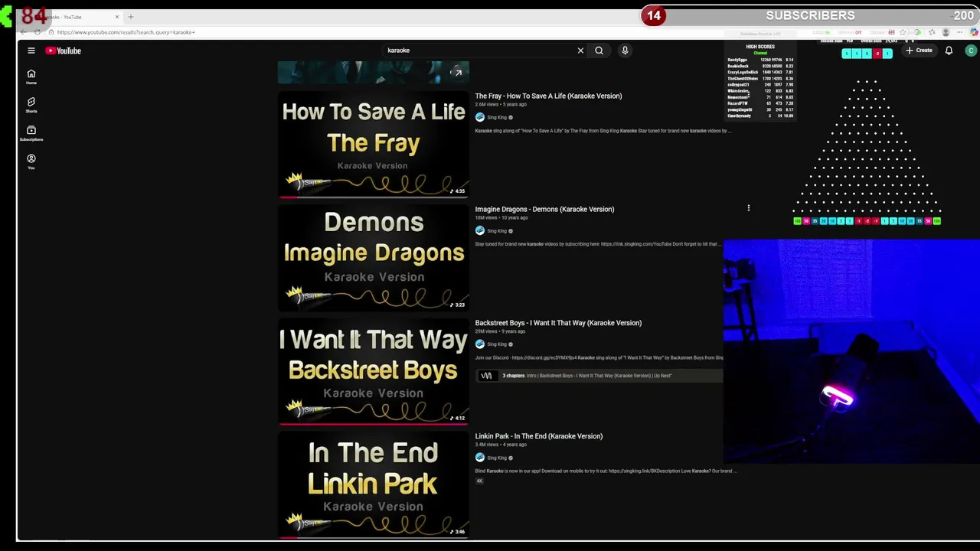Screen dimensions: 980x551
Task: Open Subscriptions from the sidebar
Action: pos(31,133)
